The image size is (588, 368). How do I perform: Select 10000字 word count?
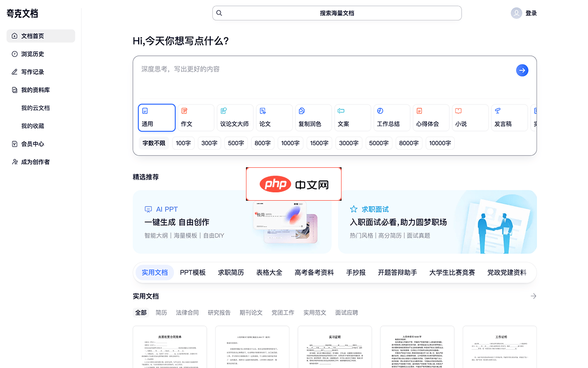pos(440,143)
